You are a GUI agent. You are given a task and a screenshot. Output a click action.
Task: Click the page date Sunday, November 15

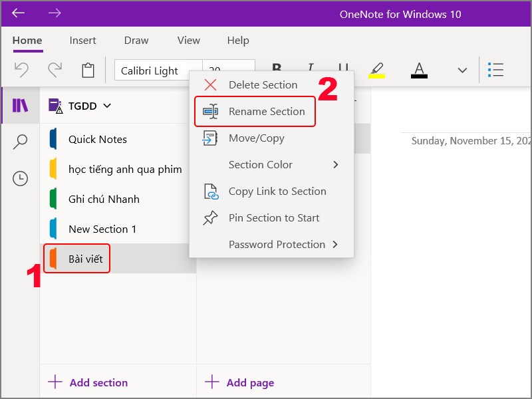[471, 141]
